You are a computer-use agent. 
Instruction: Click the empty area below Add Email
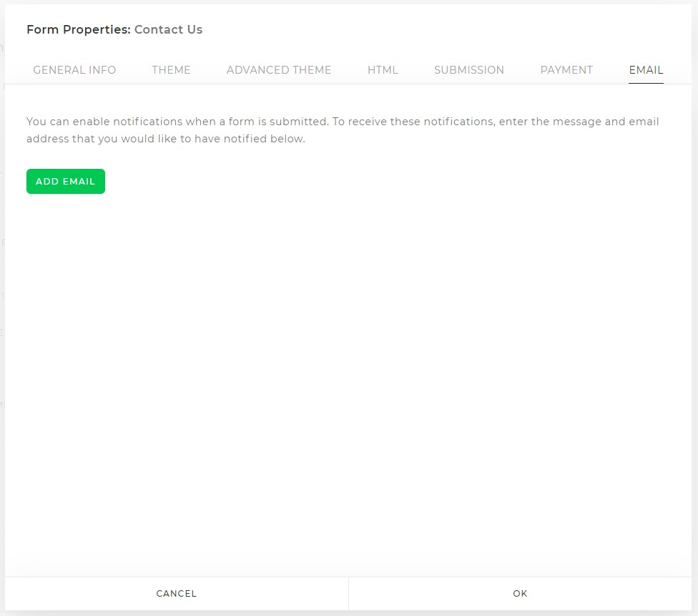click(348, 383)
